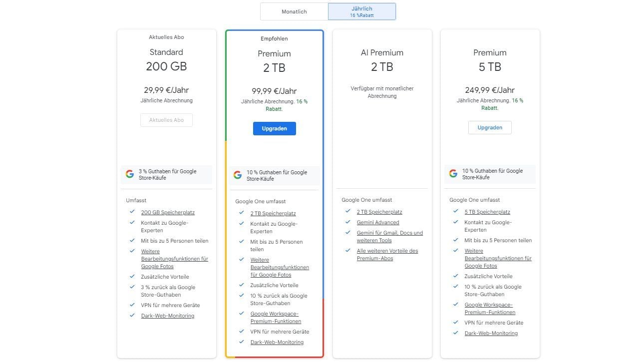This screenshot has width=644, height=364.
Task: Open Alle weiteren Vorteile des Premium-Abos link
Action: (x=387, y=255)
